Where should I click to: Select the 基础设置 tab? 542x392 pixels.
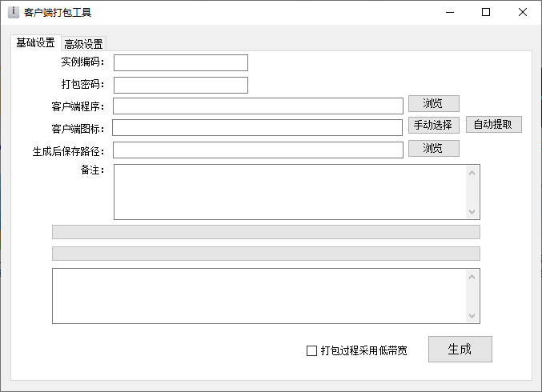[35, 43]
